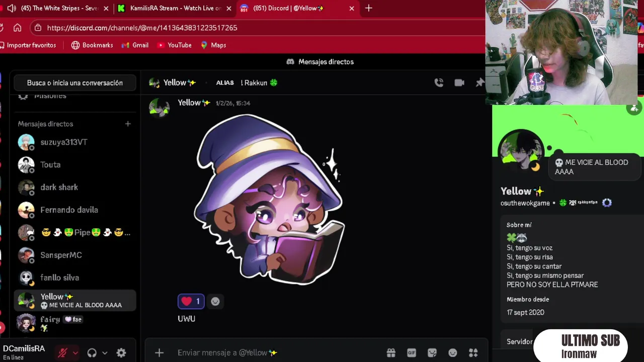Open Discord user settings gear
The width and height of the screenshot is (644, 362).
tap(121, 352)
